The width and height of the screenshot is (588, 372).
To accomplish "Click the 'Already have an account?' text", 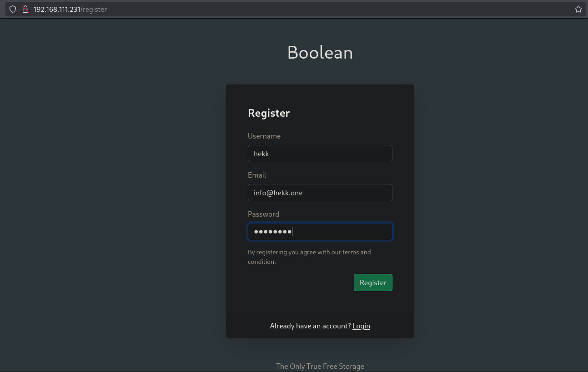I will pyautogui.click(x=310, y=326).
